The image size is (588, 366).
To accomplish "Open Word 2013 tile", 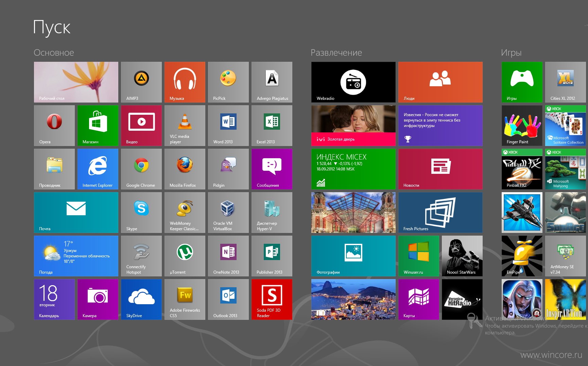I will tap(228, 126).
